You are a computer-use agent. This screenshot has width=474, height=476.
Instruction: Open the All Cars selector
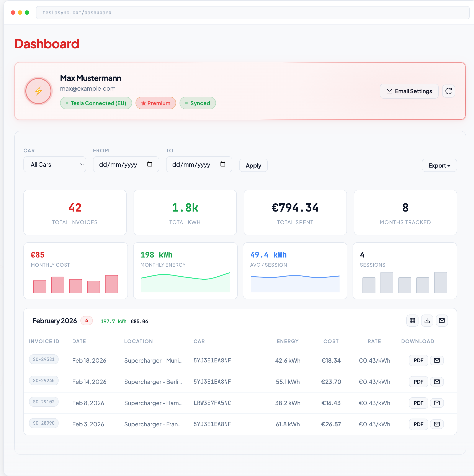click(x=54, y=164)
